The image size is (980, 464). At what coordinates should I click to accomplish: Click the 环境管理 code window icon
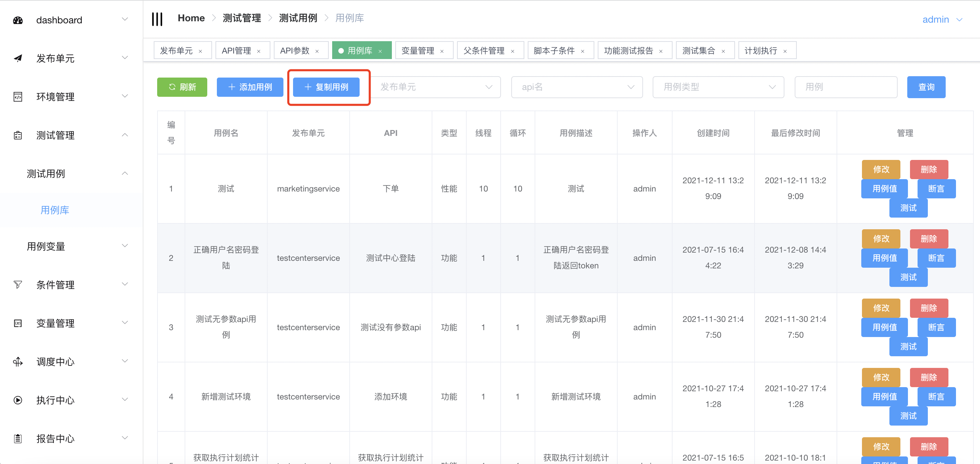pos(18,97)
